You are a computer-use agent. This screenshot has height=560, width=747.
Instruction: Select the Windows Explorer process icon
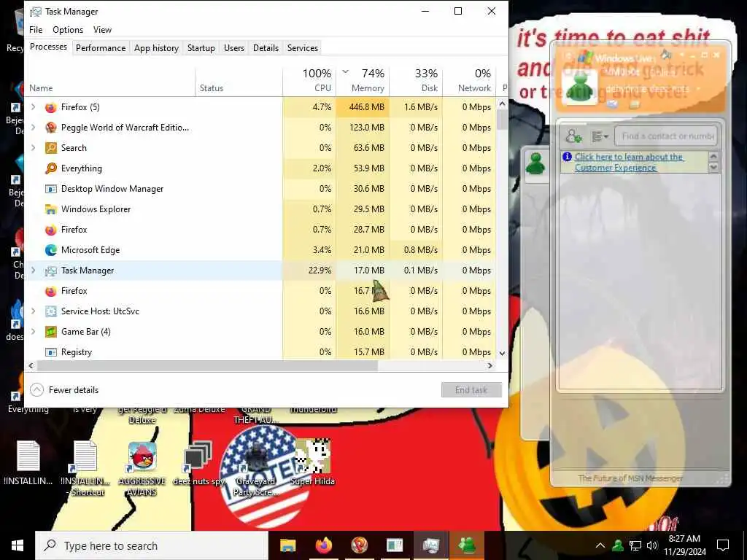[x=51, y=209]
